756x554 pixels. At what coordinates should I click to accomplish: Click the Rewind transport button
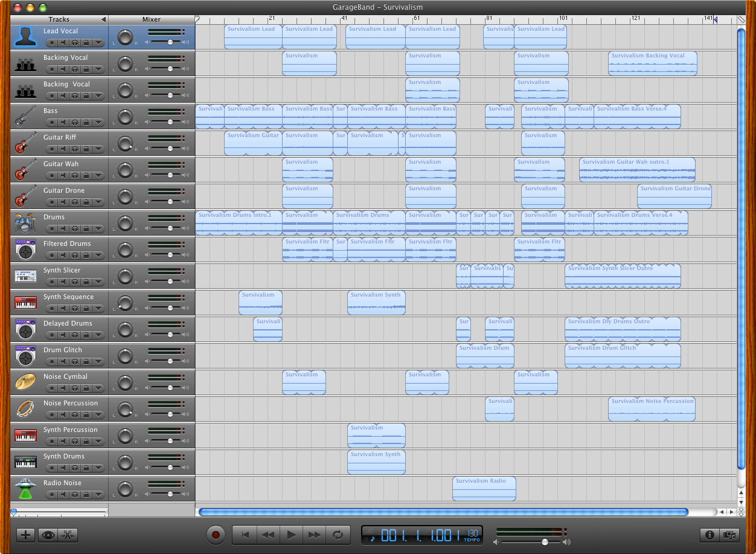point(269,535)
